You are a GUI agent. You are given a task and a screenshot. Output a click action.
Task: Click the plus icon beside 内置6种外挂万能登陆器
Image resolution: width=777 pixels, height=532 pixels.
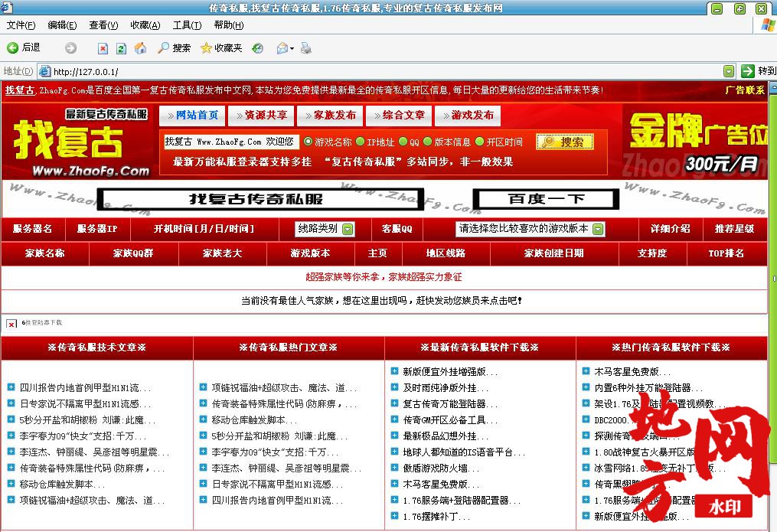click(586, 387)
